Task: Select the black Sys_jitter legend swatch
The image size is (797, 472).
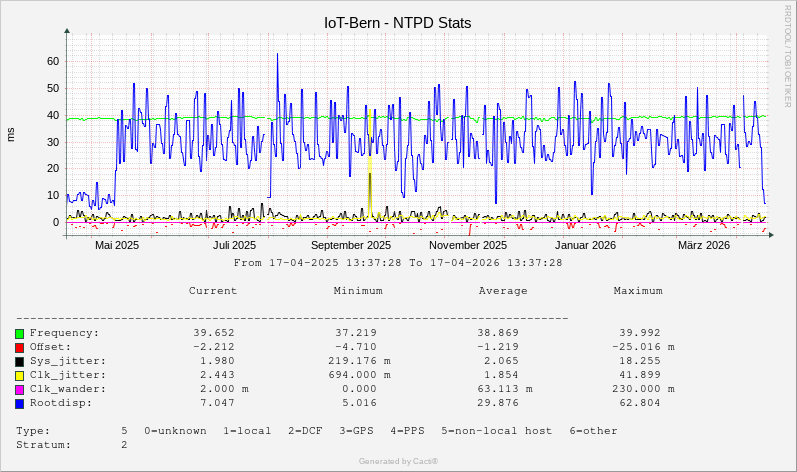Action: tap(19, 361)
